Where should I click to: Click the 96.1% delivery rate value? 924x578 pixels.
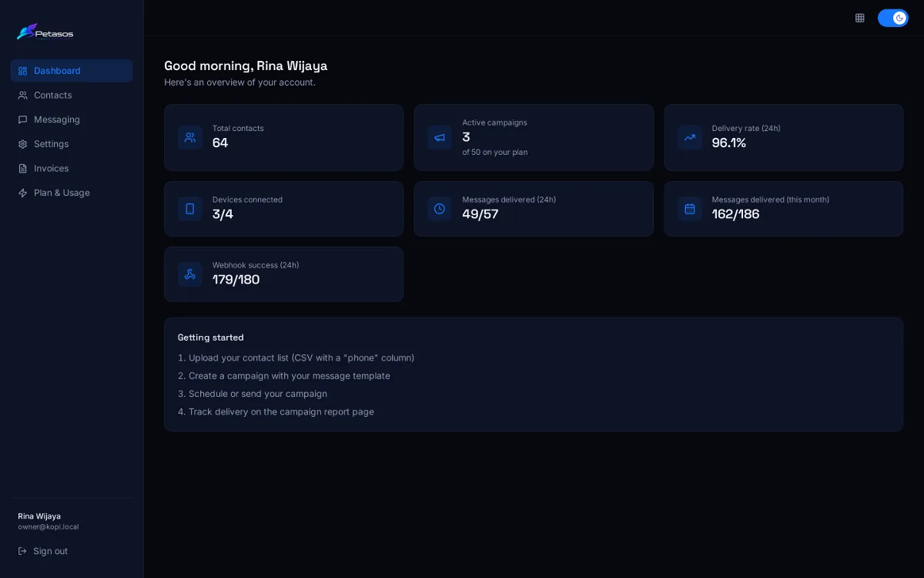tap(729, 143)
